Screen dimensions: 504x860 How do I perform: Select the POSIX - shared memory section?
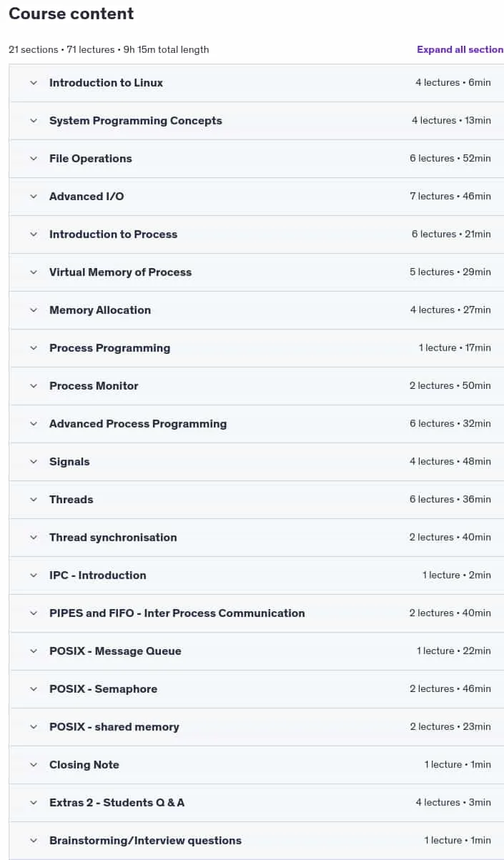(x=114, y=727)
